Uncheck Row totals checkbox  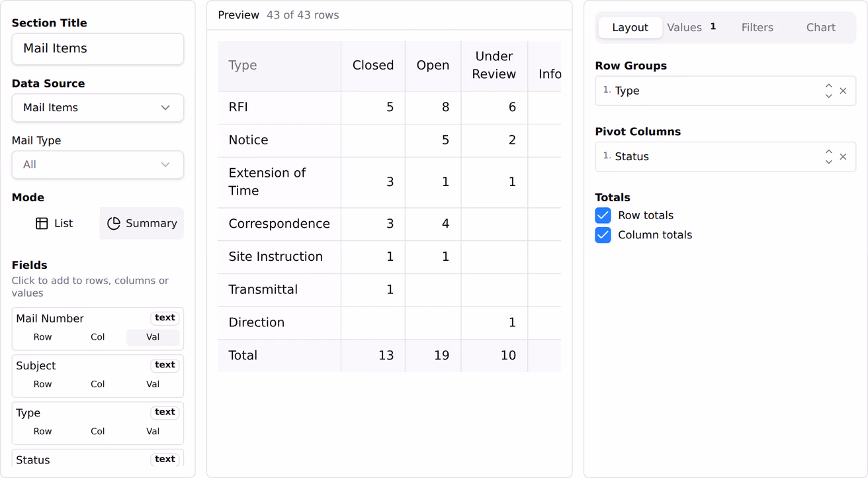[603, 215]
